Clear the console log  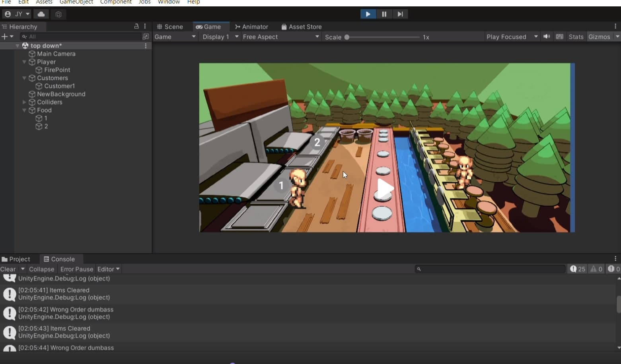pyautogui.click(x=8, y=269)
